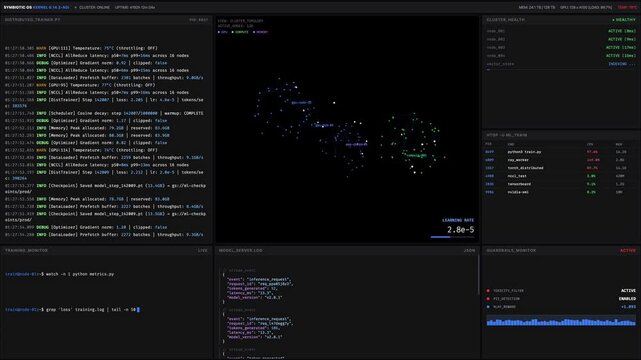
Task: Click the LIVE label in Training Monitor header
Action: click(203, 250)
